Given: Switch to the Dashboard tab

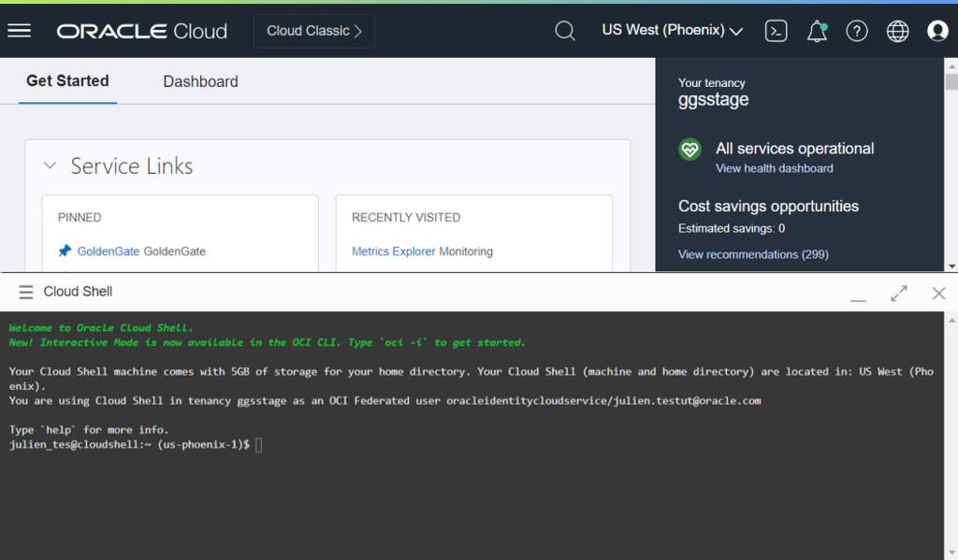Looking at the screenshot, I should [x=200, y=81].
